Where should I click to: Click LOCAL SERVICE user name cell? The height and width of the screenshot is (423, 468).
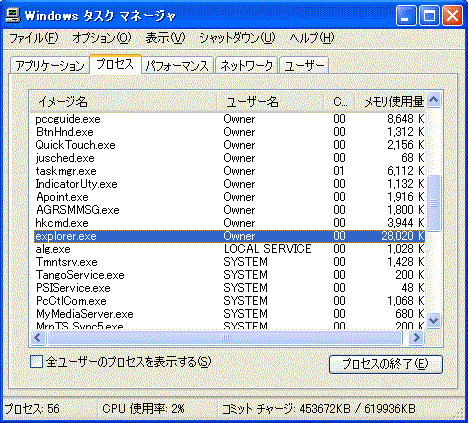[x=267, y=249]
